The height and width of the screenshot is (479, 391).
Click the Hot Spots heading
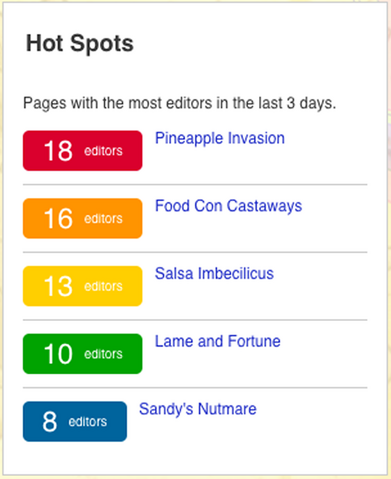point(80,44)
